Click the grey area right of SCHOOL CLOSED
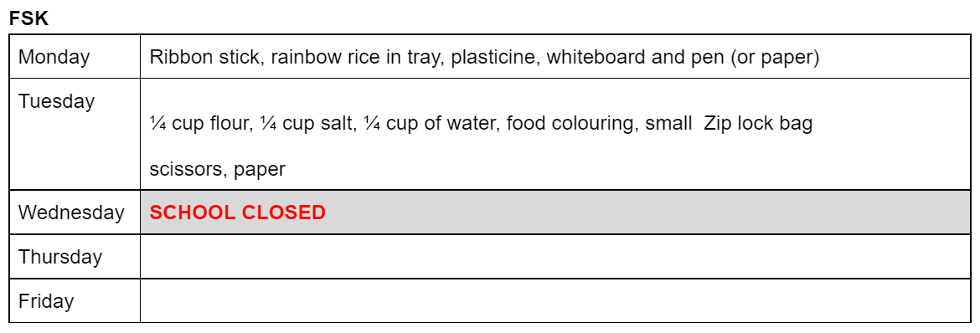The height and width of the screenshot is (333, 980). click(647, 213)
